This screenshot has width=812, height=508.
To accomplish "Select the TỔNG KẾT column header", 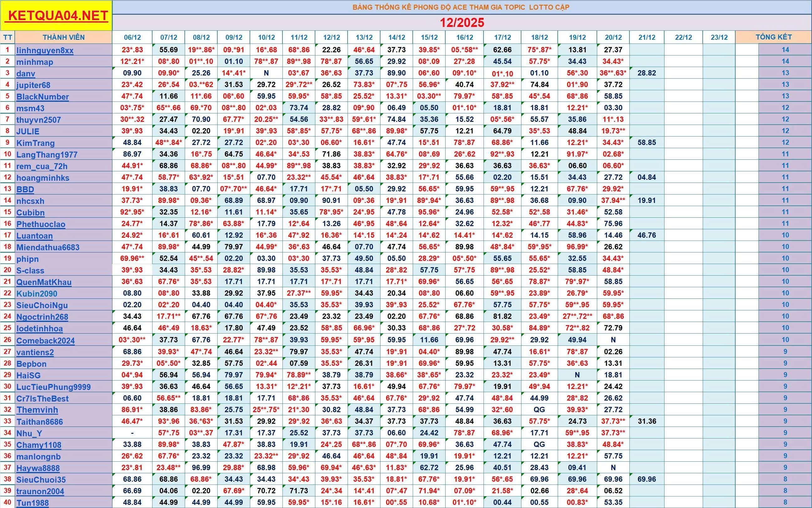I will pyautogui.click(x=773, y=37).
